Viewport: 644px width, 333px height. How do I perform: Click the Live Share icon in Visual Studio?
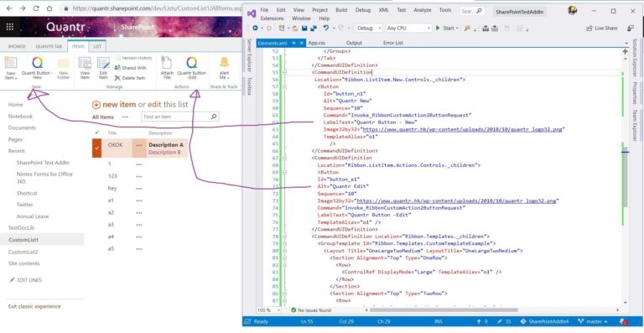pos(602,28)
